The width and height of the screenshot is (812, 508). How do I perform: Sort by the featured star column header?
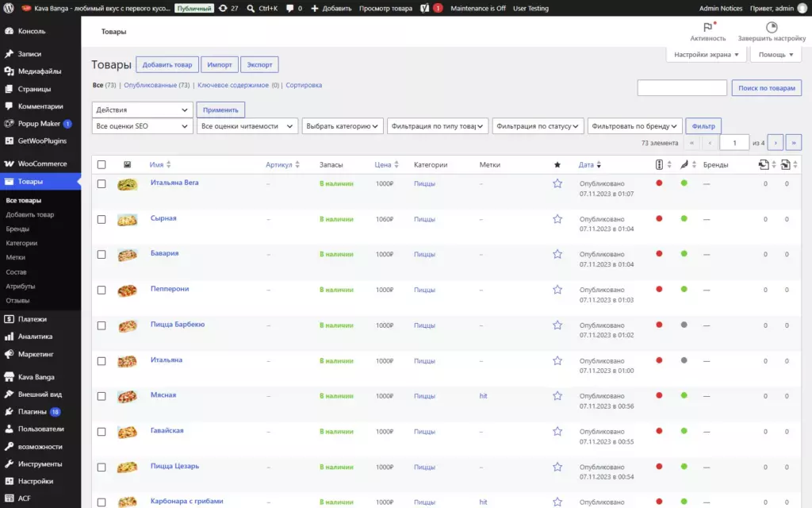[557, 165]
